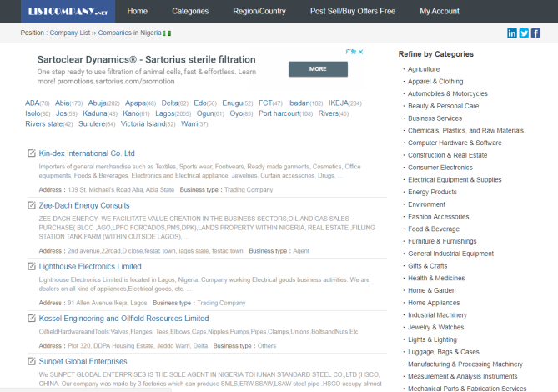Screen dimensions: 558x392
Task: Click the edit icon beside Kin-dex International
Action: pyautogui.click(x=31, y=153)
